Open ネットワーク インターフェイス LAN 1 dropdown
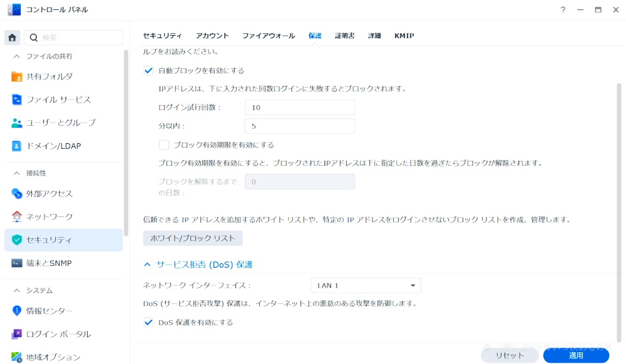Screen dimensions: 626x364 (x=366, y=285)
